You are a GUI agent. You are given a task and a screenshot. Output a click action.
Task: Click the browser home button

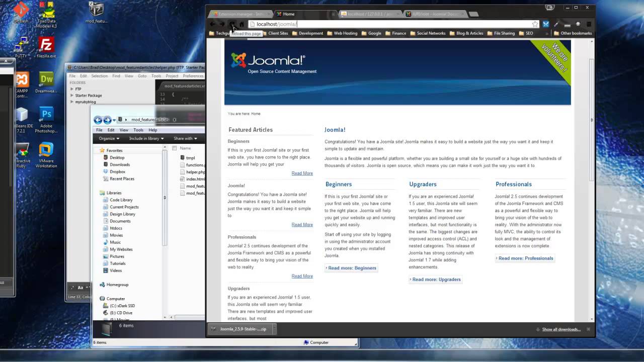pos(242,24)
